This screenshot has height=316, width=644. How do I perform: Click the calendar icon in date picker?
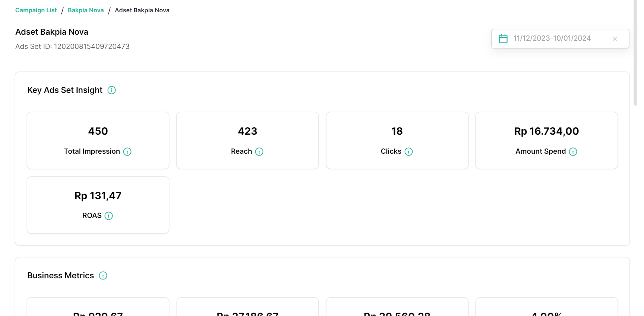(x=503, y=38)
